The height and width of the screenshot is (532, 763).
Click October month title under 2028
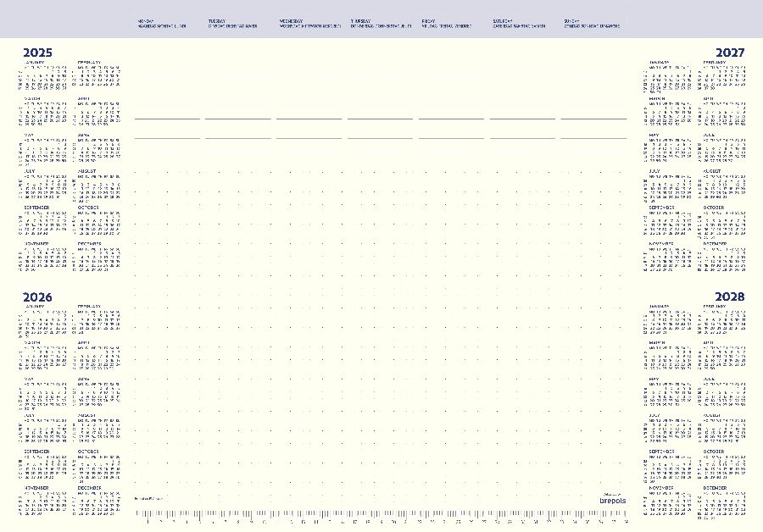pyautogui.click(x=713, y=452)
